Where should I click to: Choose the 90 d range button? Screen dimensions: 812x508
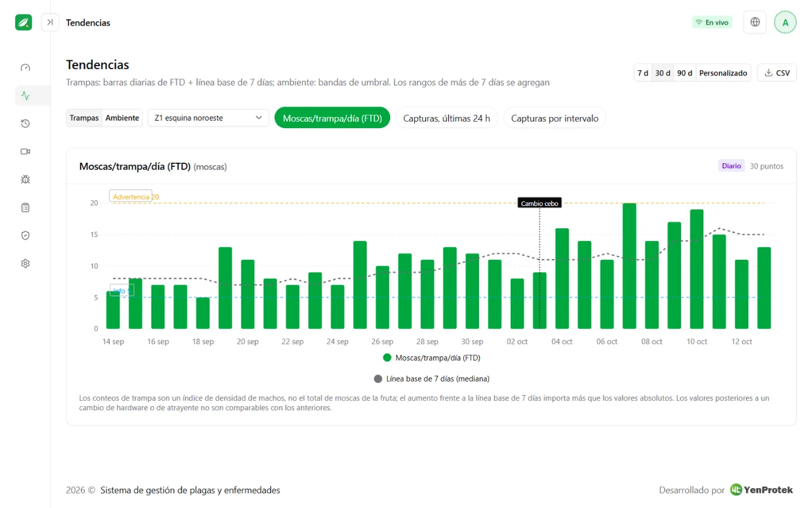click(x=684, y=73)
